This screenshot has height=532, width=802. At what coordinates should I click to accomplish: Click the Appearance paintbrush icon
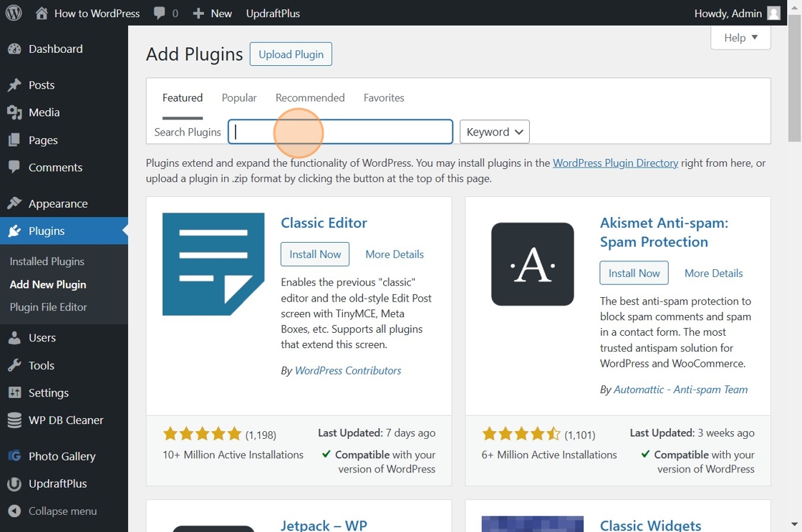point(14,203)
